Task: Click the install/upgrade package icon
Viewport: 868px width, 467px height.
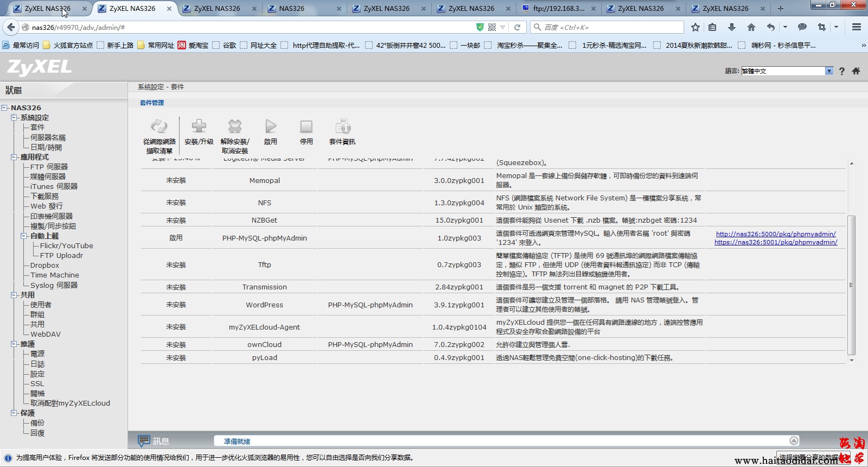Action: pyautogui.click(x=199, y=127)
